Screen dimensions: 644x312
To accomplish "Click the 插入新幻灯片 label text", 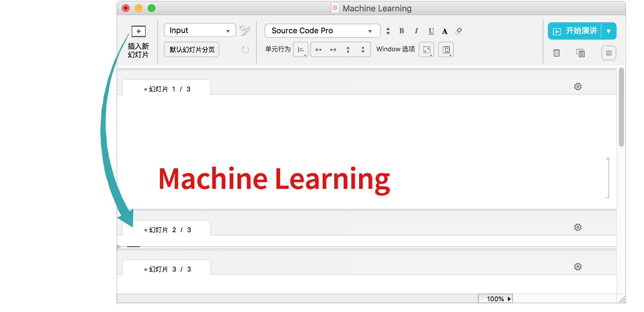I will coord(138,50).
